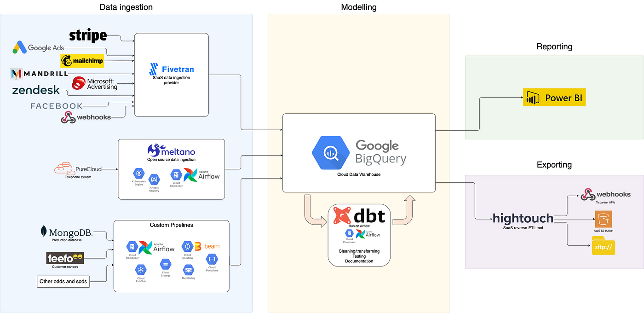The width and height of the screenshot is (644, 313).
Task: Select the MongoDB logo
Action: [x=67, y=232]
